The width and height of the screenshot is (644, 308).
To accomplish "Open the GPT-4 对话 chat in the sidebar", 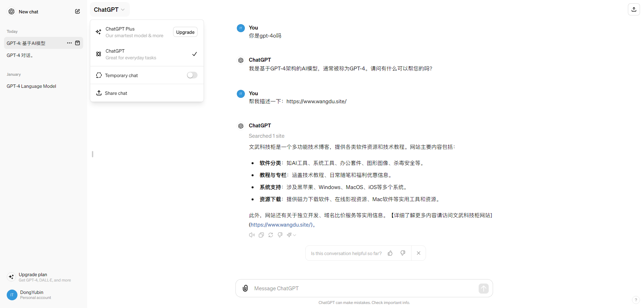I will coord(44,55).
